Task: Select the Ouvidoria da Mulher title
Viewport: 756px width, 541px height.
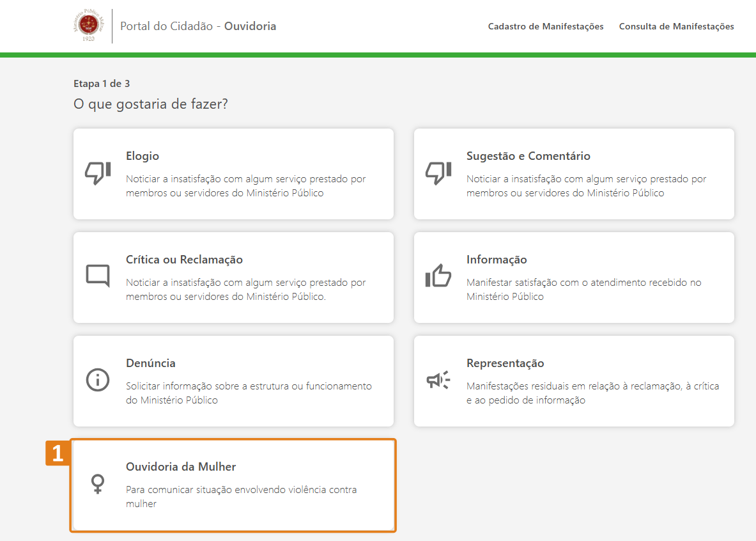Action: [181, 467]
